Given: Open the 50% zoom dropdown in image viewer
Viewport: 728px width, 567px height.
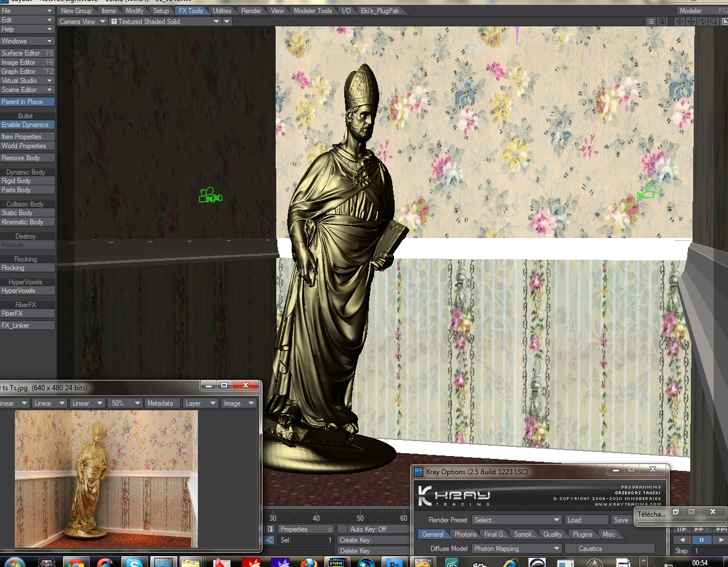Looking at the screenshot, I should 126,403.
